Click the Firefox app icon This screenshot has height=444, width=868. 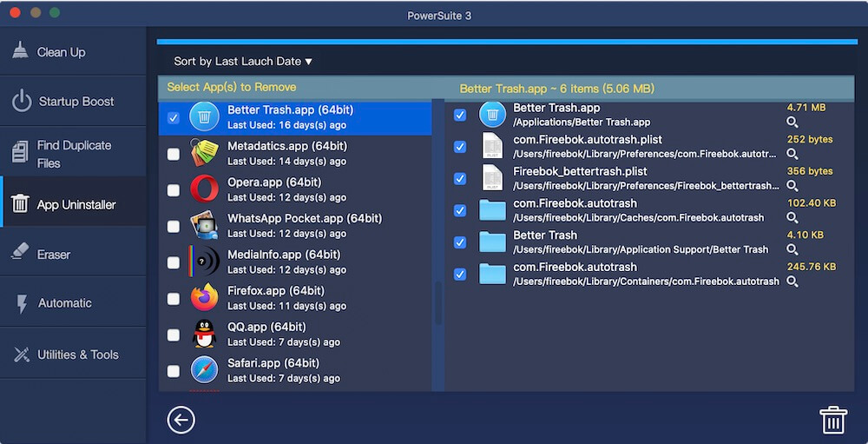(204, 298)
